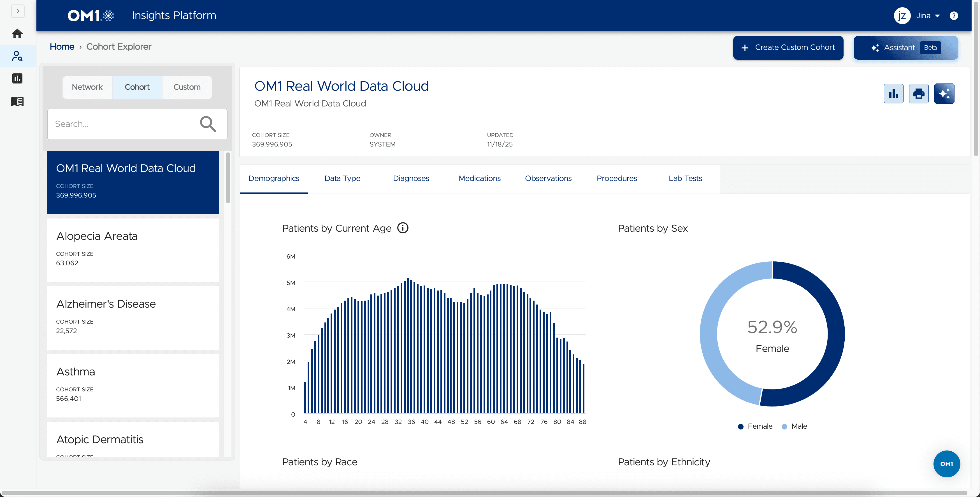
Task: Click the AI sparkle icon button
Action: tap(944, 94)
